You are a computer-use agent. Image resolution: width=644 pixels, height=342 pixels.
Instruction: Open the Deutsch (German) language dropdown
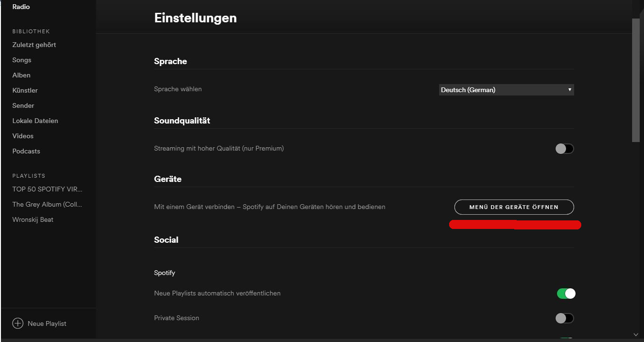click(506, 90)
